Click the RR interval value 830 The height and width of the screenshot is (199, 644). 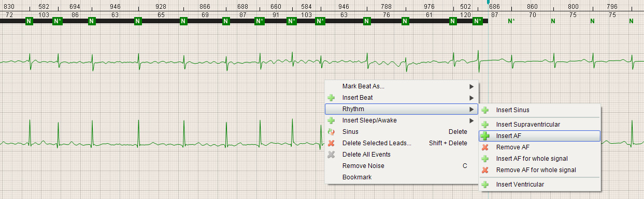pyautogui.click(x=9, y=7)
